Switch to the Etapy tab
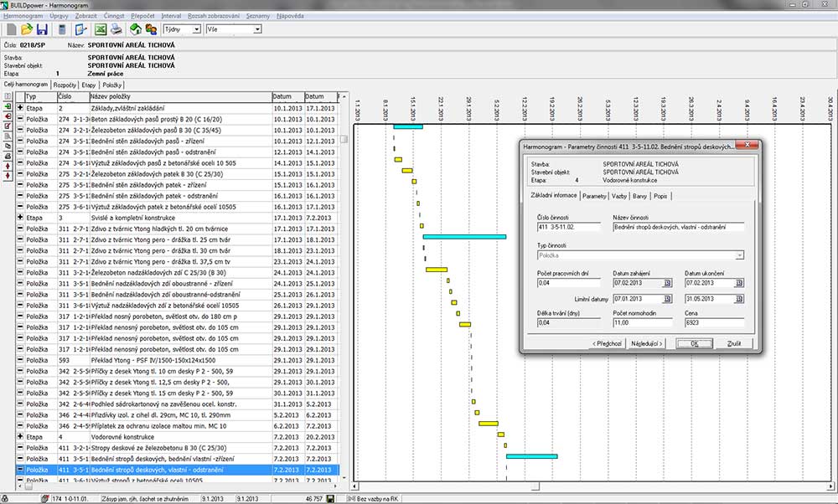 (x=89, y=85)
